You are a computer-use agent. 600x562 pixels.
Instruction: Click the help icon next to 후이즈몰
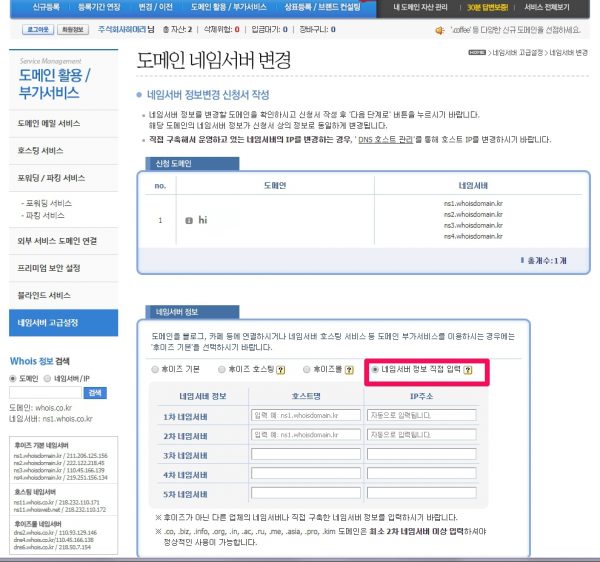pos(349,370)
